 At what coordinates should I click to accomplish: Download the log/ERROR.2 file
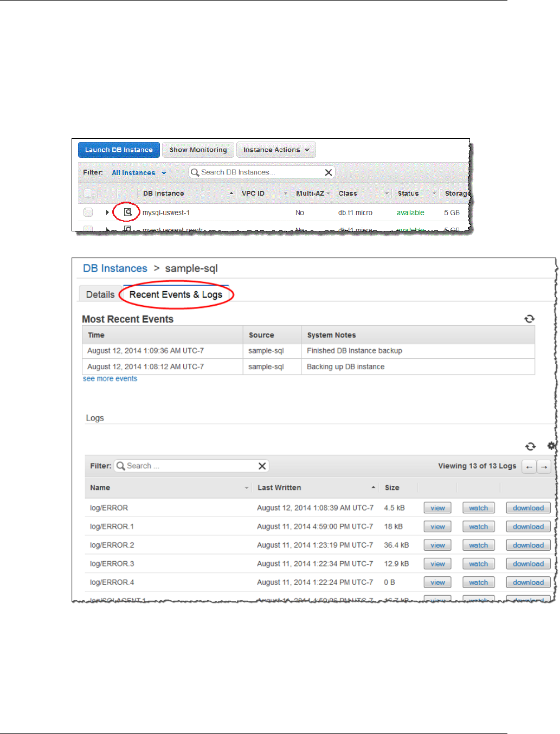click(x=528, y=545)
